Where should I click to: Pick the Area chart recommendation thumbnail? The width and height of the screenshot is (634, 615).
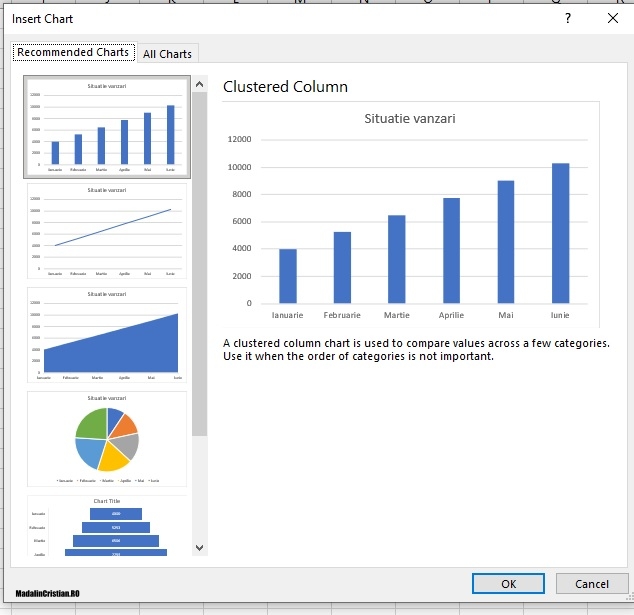tap(107, 335)
